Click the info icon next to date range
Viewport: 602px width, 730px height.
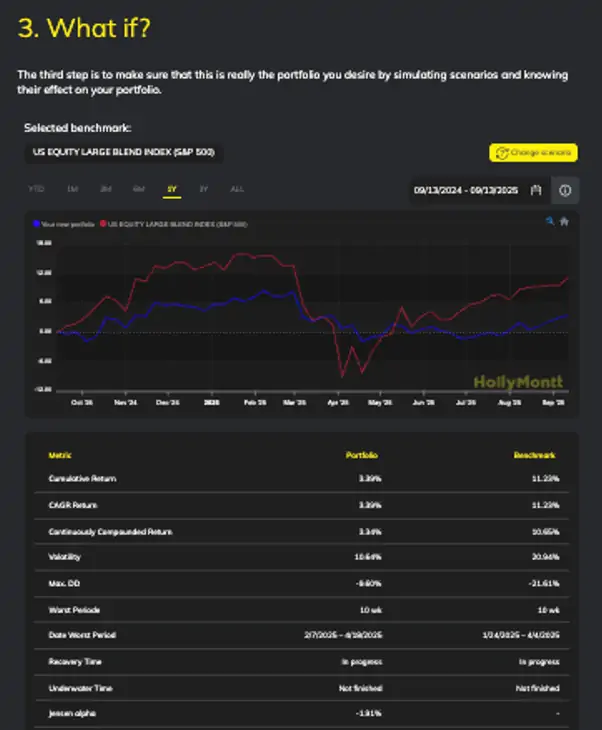point(564,190)
